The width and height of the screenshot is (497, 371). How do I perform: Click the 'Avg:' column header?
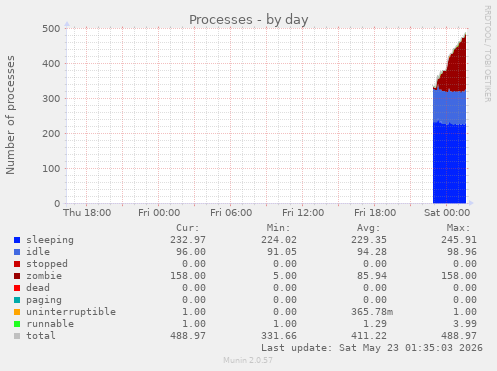pyautogui.click(x=368, y=228)
